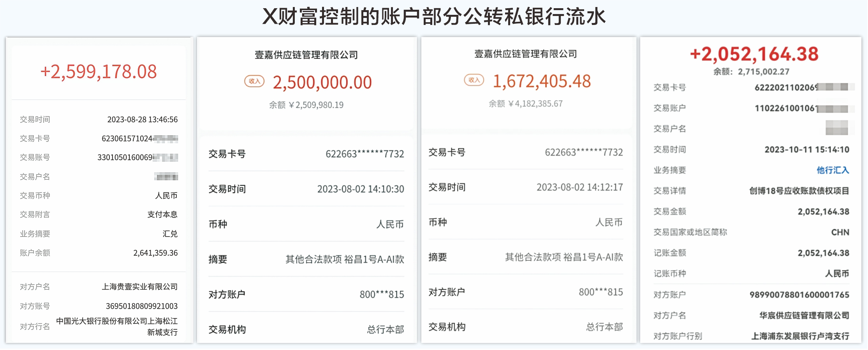Screen dimensions: 868x350
Task: Click transaction detail 创博18号应收账款债权项目
Action: [799, 191]
